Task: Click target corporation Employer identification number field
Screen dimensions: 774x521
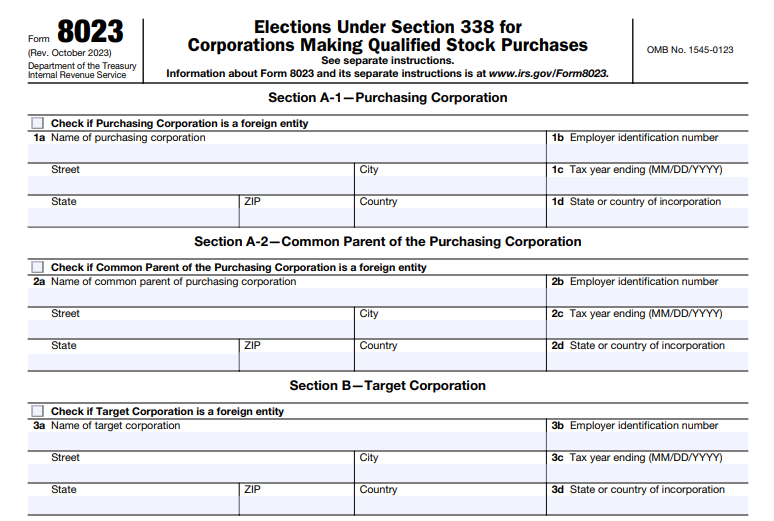Action: tap(647, 441)
